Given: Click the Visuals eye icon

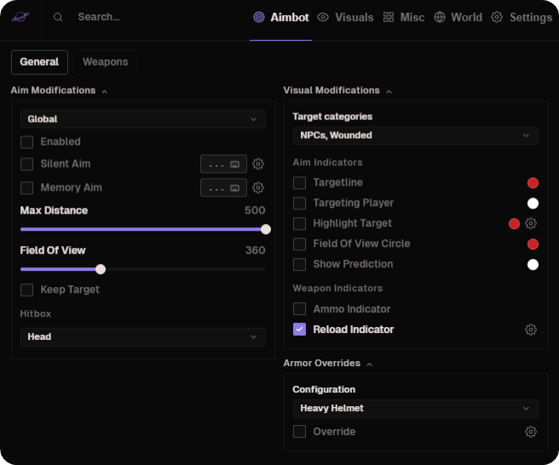Looking at the screenshot, I should point(323,17).
